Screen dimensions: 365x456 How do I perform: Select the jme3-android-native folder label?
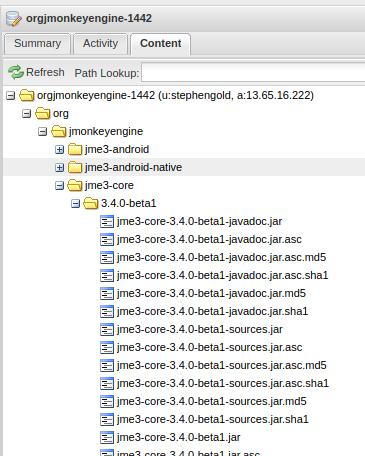pyautogui.click(x=133, y=167)
